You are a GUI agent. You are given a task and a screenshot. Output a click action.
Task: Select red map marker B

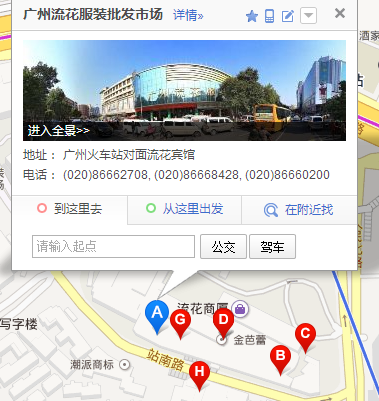pyautogui.click(x=280, y=360)
